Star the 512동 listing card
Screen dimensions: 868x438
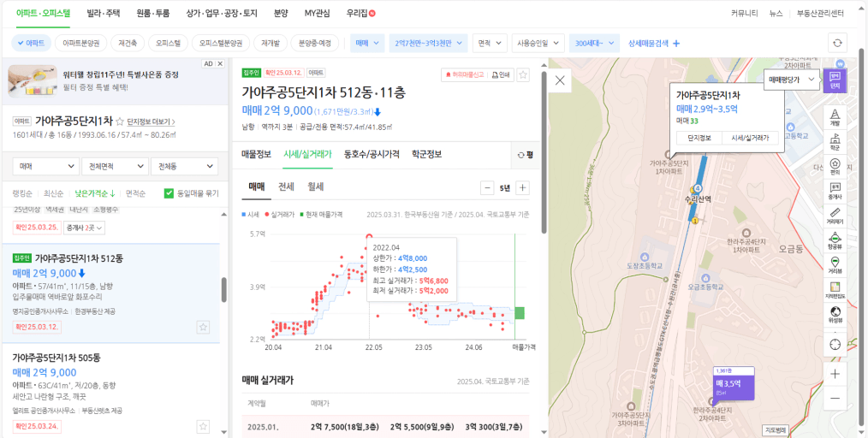pos(203,327)
